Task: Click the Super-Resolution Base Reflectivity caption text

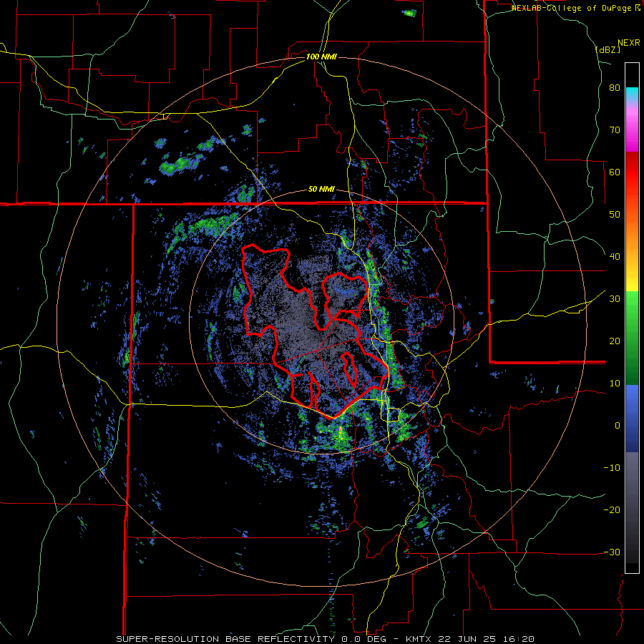Action: pyautogui.click(x=225, y=639)
